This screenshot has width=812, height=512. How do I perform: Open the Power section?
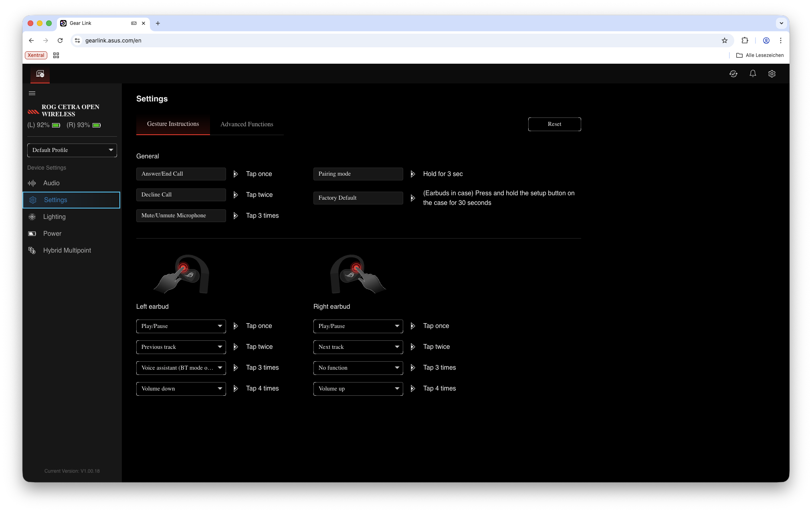click(x=52, y=233)
